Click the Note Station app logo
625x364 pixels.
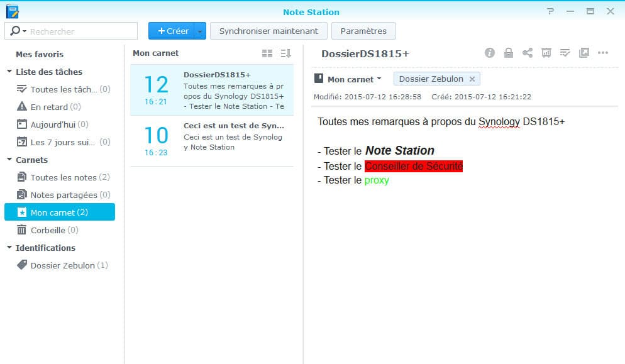coord(13,11)
